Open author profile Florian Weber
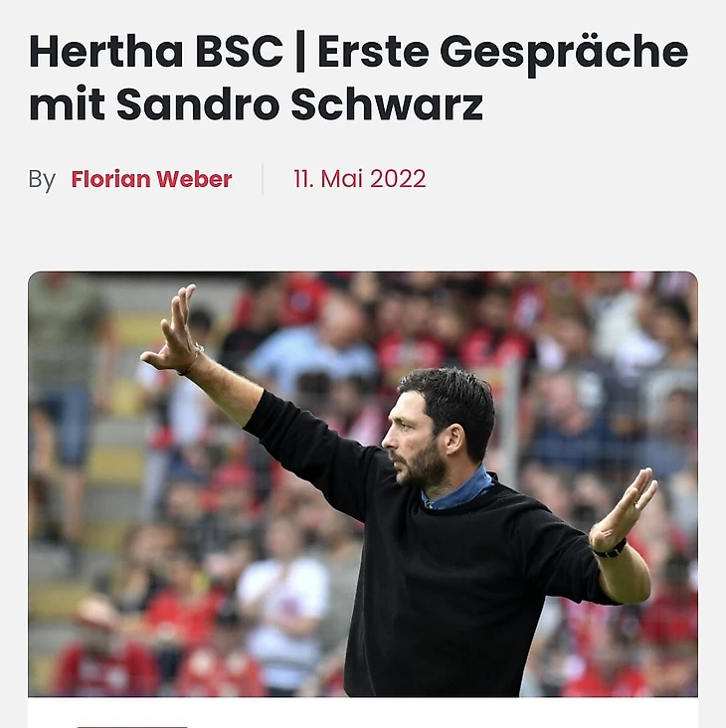The height and width of the screenshot is (728, 726). click(151, 179)
